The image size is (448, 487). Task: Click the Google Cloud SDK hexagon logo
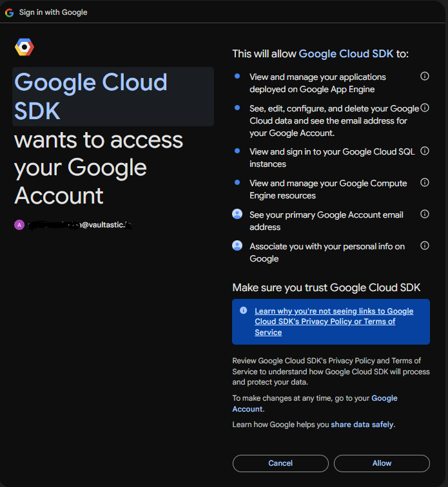(24, 47)
